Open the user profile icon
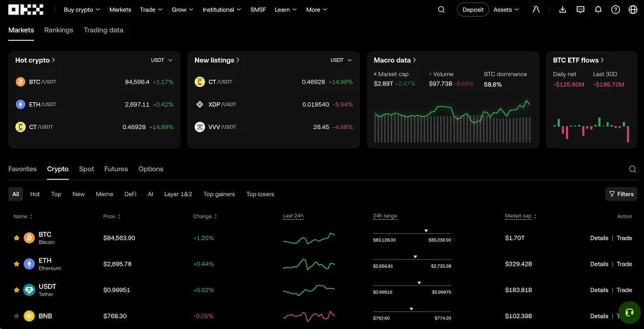This screenshot has height=329, width=644. (x=536, y=10)
